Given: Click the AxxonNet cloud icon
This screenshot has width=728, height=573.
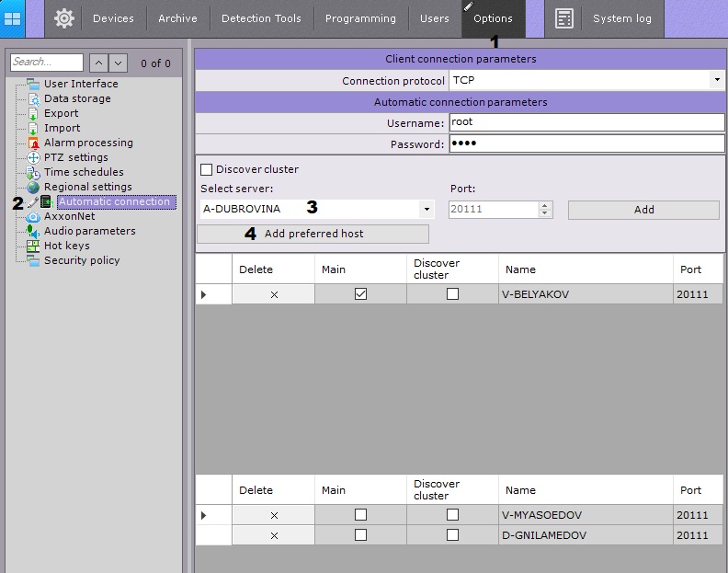Looking at the screenshot, I should tap(34, 216).
